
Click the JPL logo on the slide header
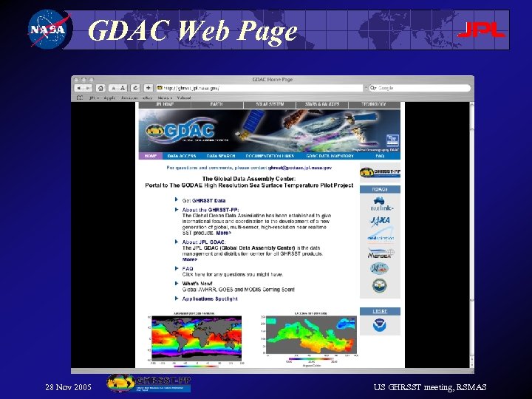[x=481, y=30]
